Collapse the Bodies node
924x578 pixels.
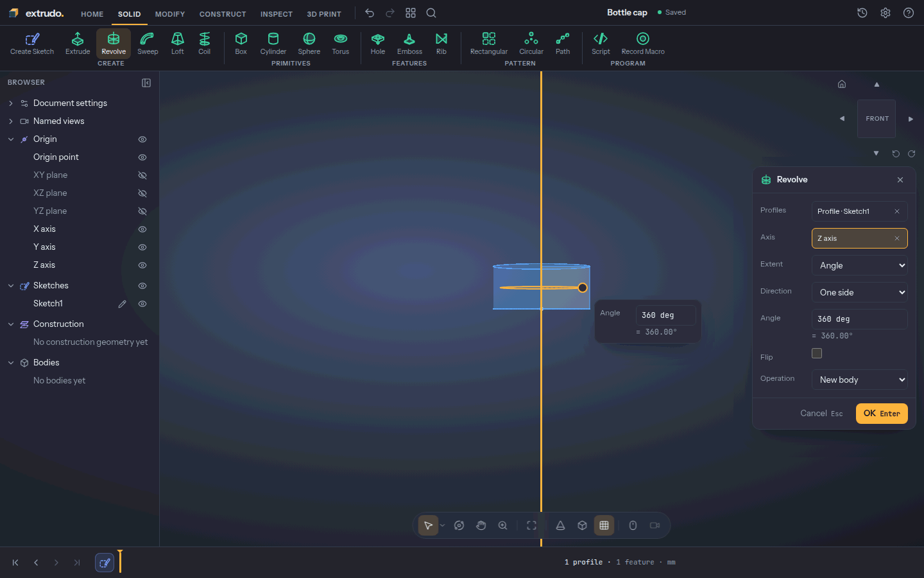point(11,363)
